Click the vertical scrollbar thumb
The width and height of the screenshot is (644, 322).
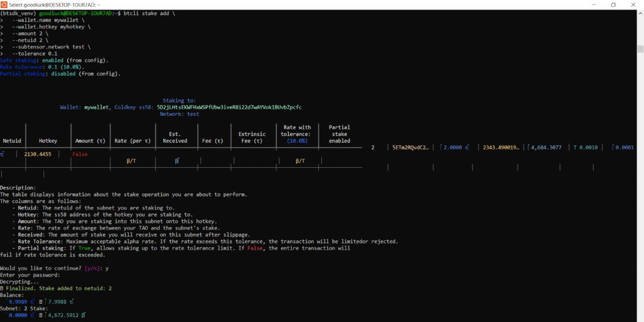point(640,49)
